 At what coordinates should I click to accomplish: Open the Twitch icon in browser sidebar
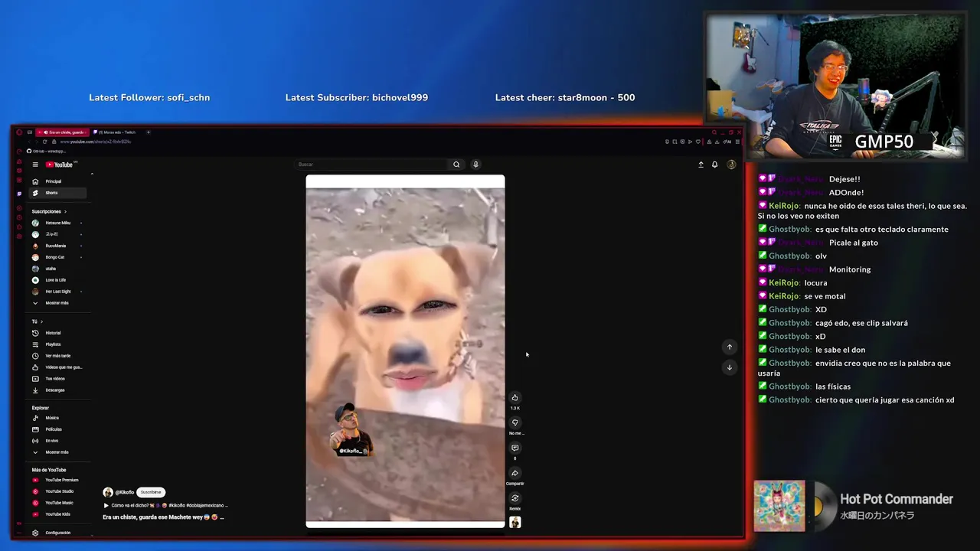[x=19, y=194]
